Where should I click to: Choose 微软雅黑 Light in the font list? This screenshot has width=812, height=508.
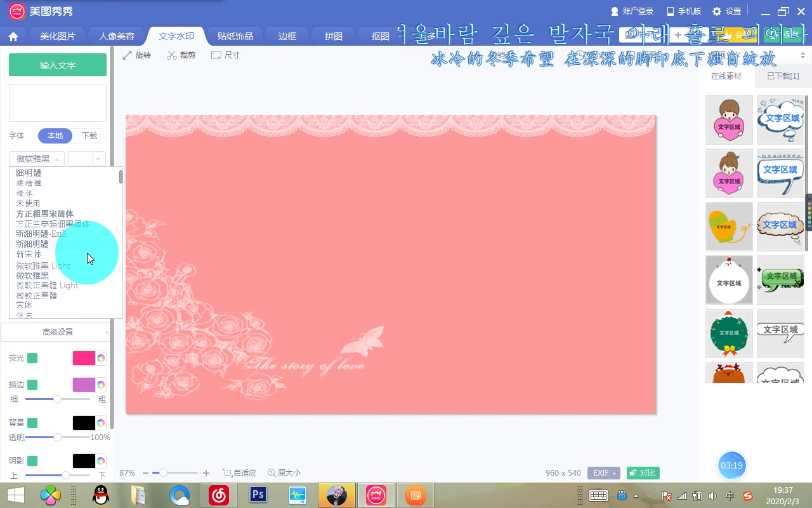pyautogui.click(x=43, y=265)
